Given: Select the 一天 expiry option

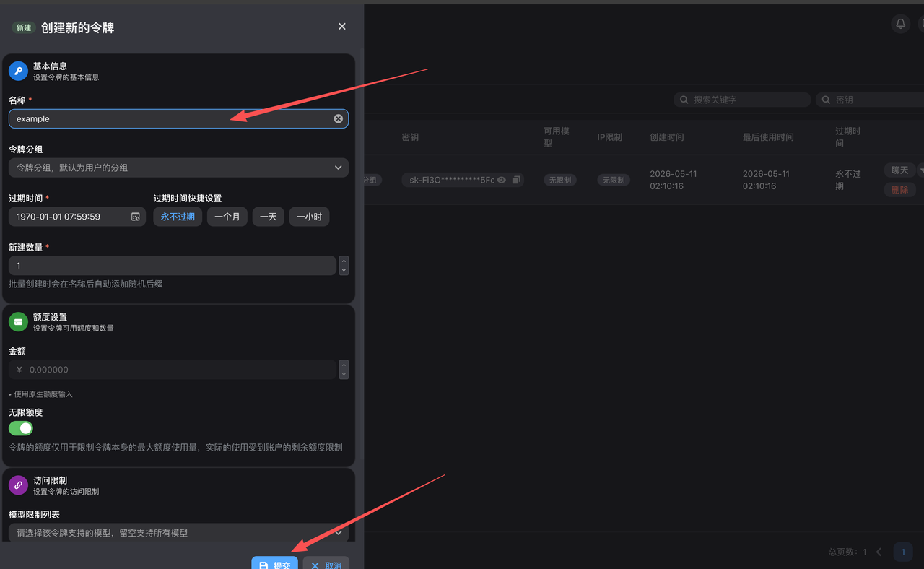Looking at the screenshot, I should tap(268, 217).
